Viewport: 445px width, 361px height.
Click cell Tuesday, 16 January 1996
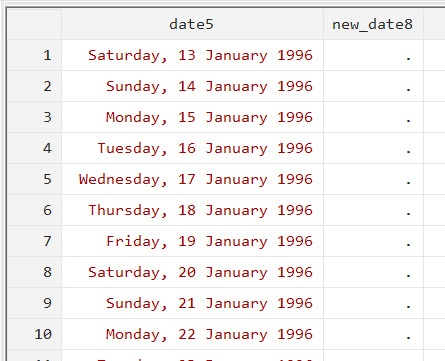tap(192, 148)
